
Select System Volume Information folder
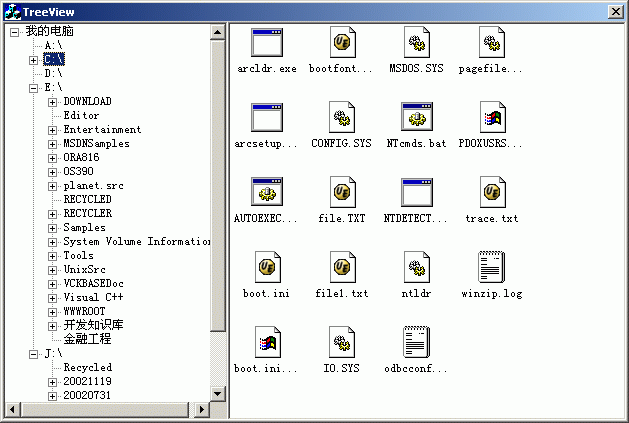pyautogui.click(x=136, y=242)
